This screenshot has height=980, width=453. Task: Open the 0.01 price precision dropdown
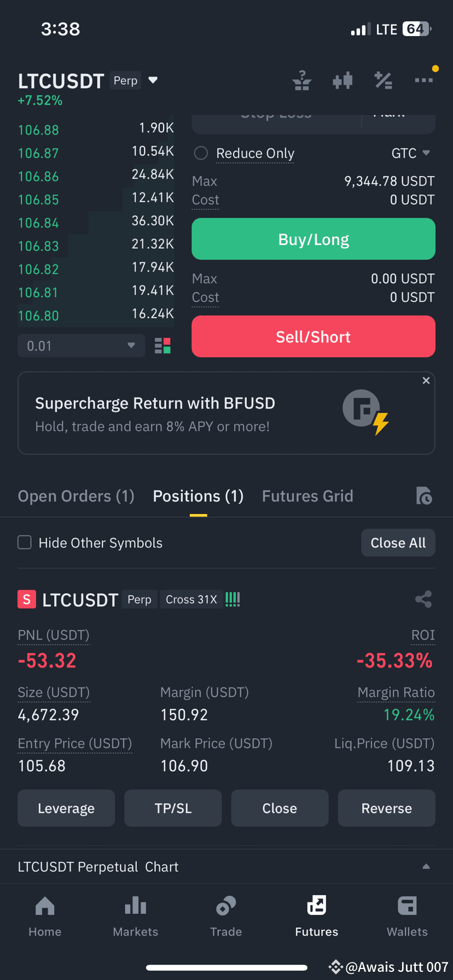click(81, 346)
